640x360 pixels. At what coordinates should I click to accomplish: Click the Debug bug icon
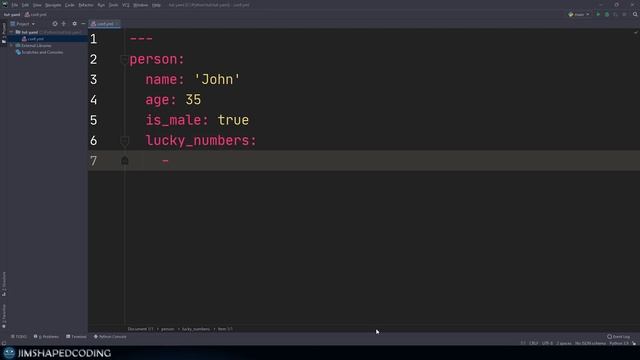[607, 14]
